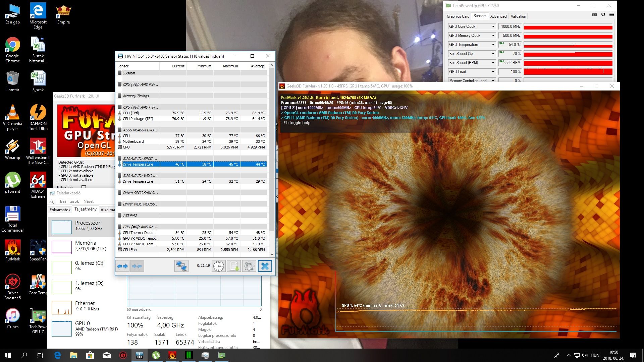
Task: Select GPU Thermal Diode row in HWiNFO
Action: click(192, 233)
